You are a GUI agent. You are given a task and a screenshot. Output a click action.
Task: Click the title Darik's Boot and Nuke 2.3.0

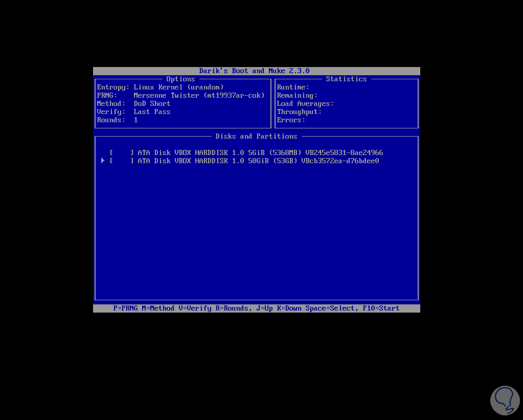click(254, 71)
